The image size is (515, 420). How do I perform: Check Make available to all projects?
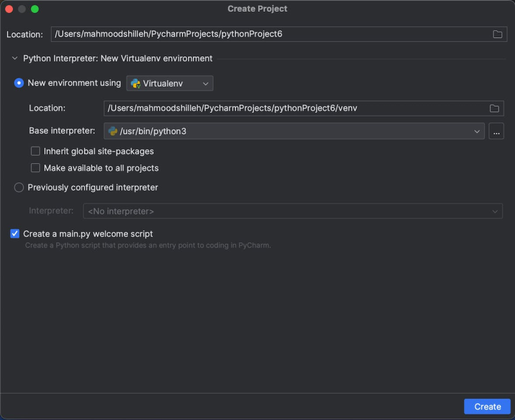[x=36, y=168]
